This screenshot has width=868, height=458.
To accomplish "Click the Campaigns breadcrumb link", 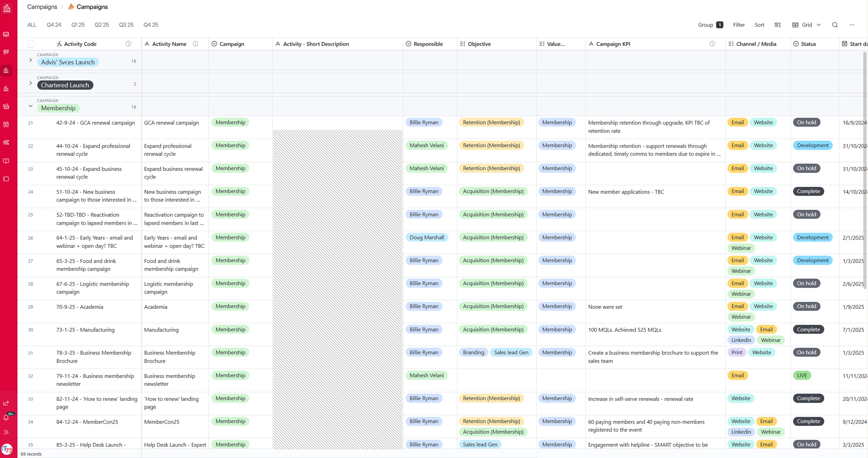I will click(42, 7).
